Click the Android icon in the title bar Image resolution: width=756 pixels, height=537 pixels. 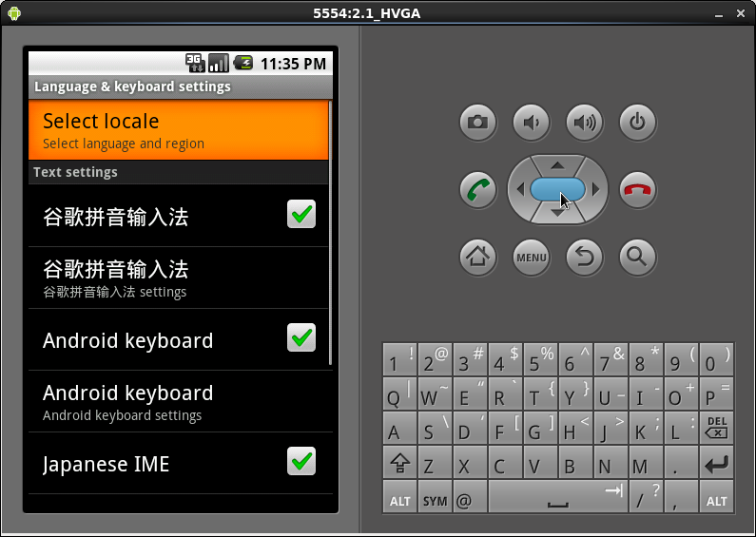coord(14,13)
